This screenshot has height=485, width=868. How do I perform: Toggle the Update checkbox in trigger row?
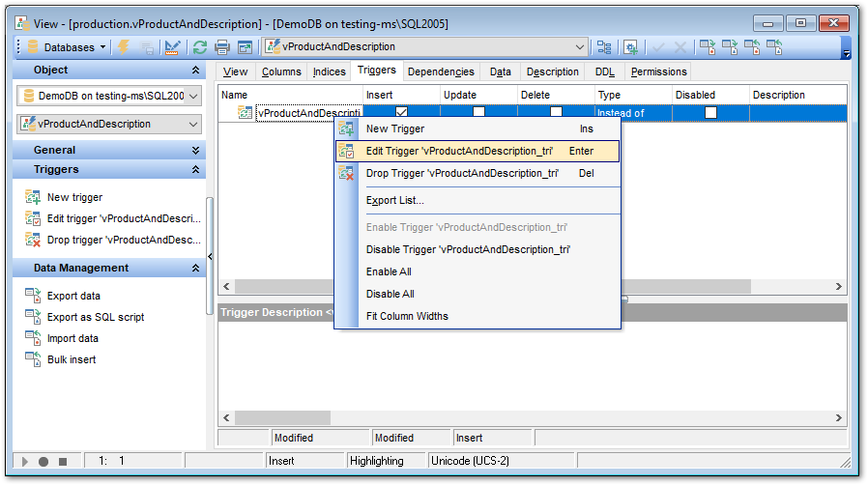tap(478, 112)
